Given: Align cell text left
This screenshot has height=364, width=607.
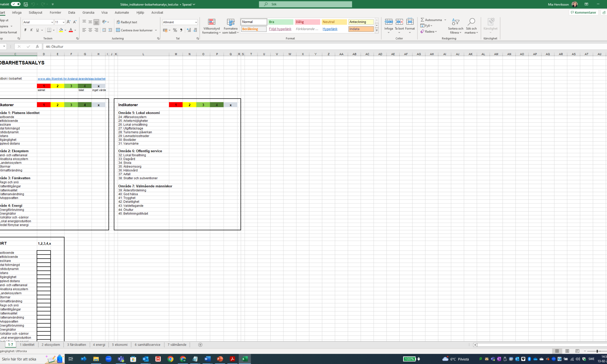Looking at the screenshot, I should click(x=84, y=30).
